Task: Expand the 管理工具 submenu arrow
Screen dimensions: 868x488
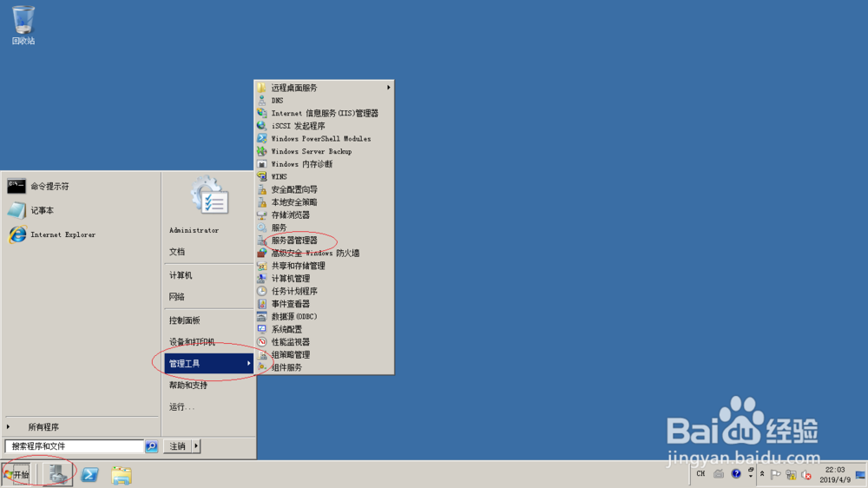Action: (x=248, y=363)
